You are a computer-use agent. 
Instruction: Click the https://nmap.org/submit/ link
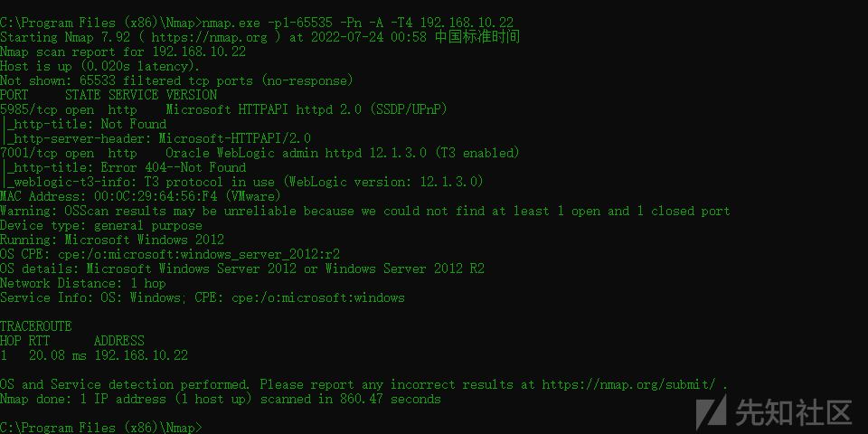630,384
